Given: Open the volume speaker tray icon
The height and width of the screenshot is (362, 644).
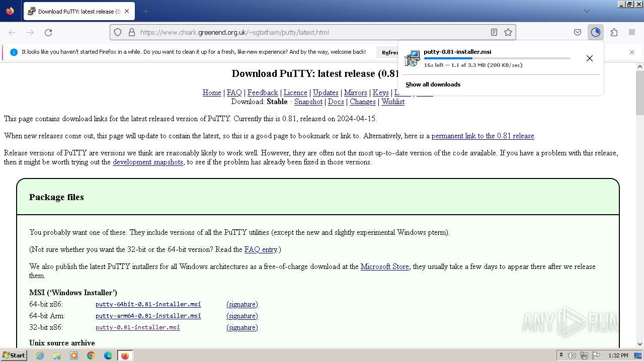Looking at the screenshot, I should click(x=572, y=355).
